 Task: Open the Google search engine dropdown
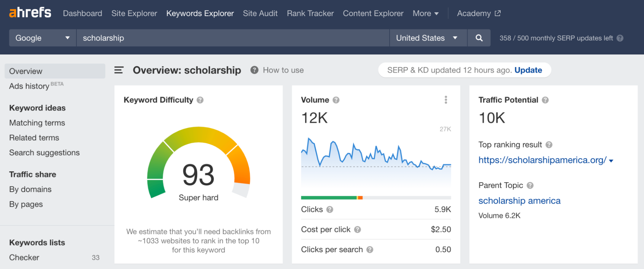[43, 38]
